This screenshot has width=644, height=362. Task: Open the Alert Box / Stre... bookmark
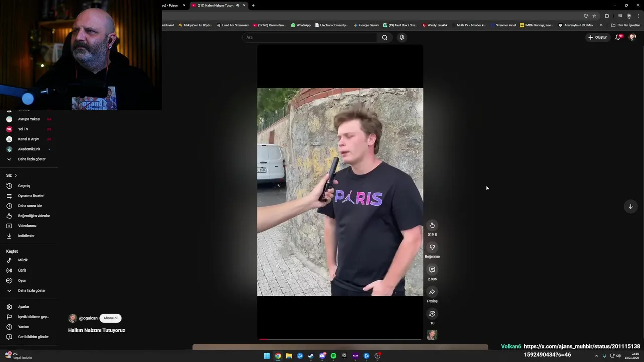pyautogui.click(x=400, y=25)
